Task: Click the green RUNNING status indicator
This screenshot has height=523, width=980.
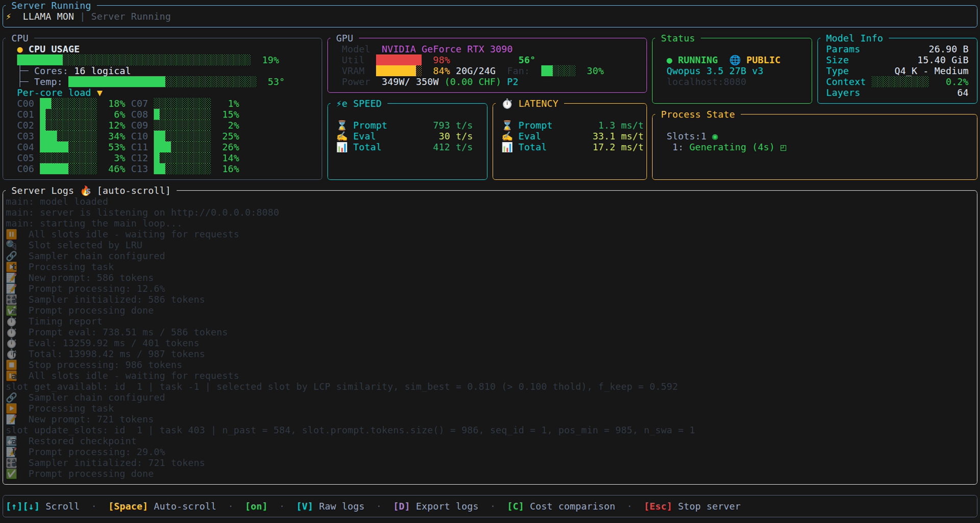Action: click(670, 60)
